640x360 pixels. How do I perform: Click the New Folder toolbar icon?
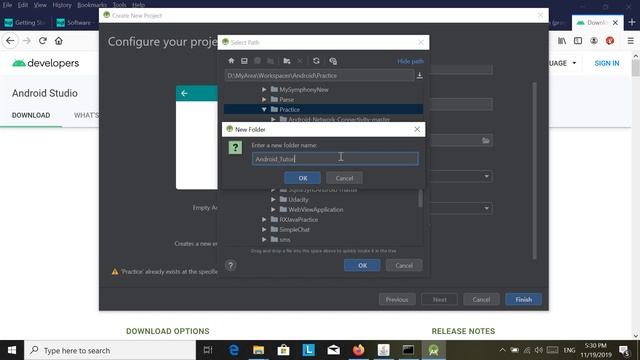tap(287, 61)
